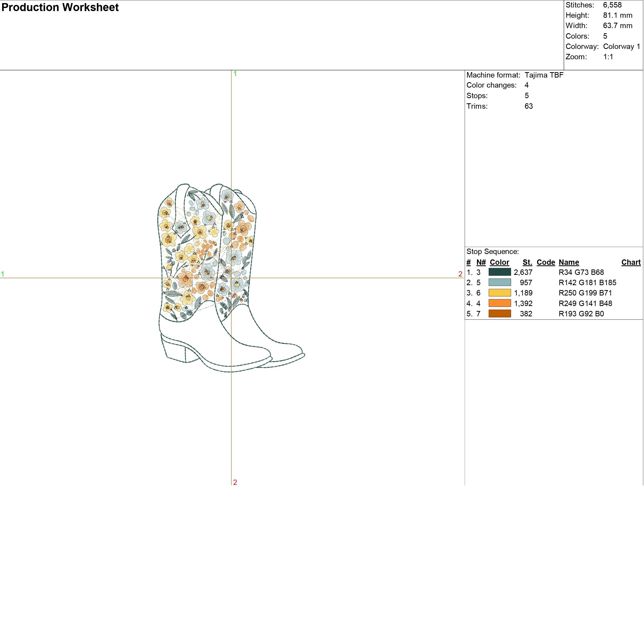644x644 pixels.
Task: Click the yellow thread color swatch
Action: pos(499,293)
